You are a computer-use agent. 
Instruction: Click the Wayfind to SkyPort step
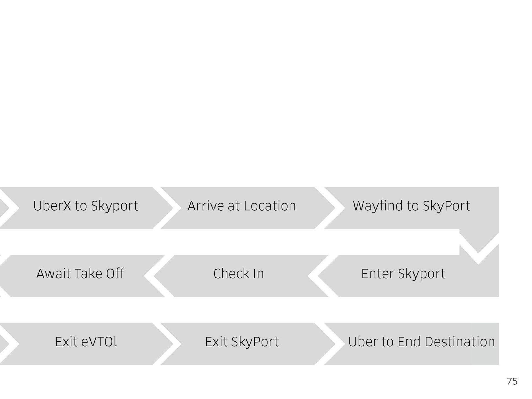tap(411, 206)
